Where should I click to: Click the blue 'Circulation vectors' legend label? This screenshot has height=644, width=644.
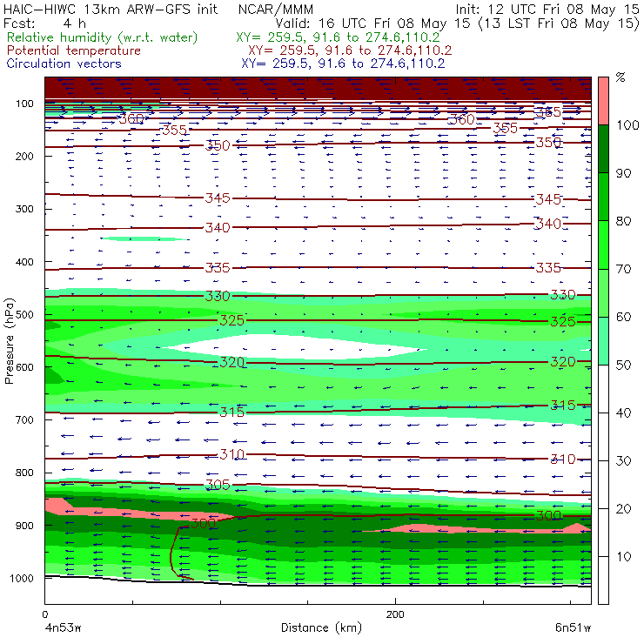64,64
